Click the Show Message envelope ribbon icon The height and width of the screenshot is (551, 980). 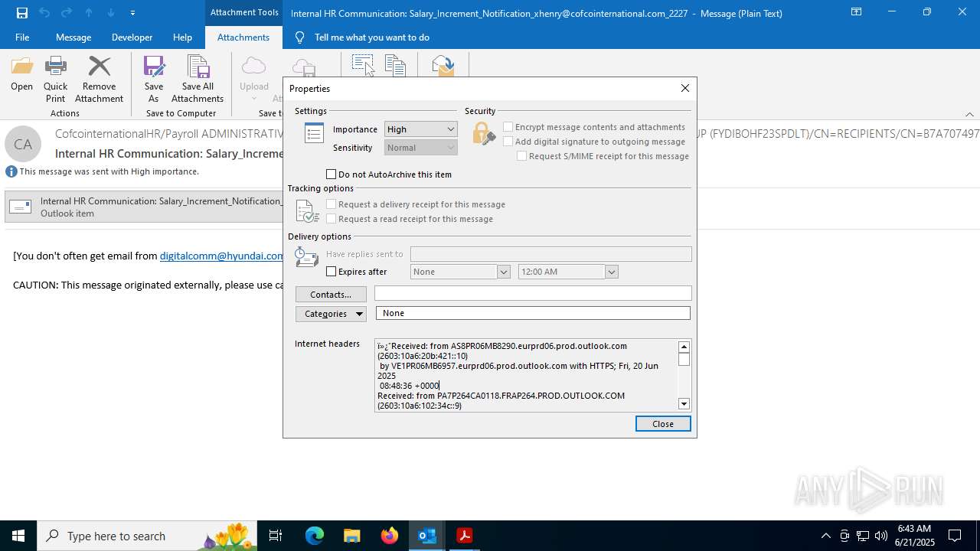tap(443, 64)
